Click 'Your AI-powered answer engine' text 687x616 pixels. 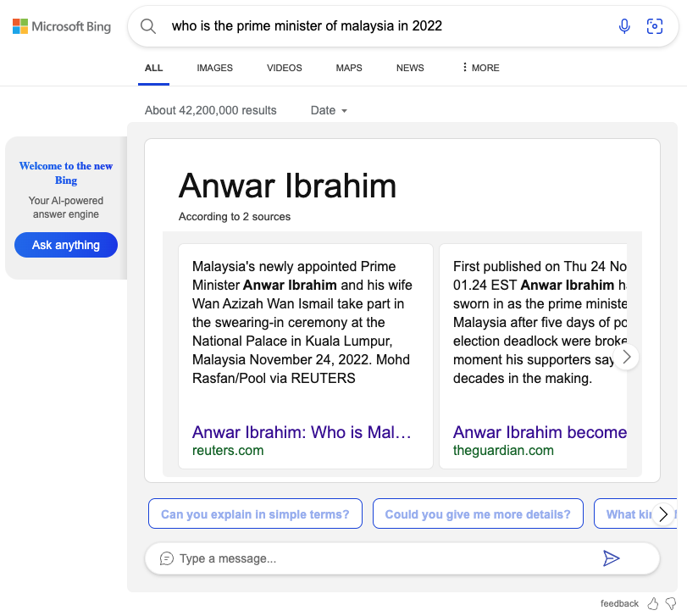[x=66, y=208]
